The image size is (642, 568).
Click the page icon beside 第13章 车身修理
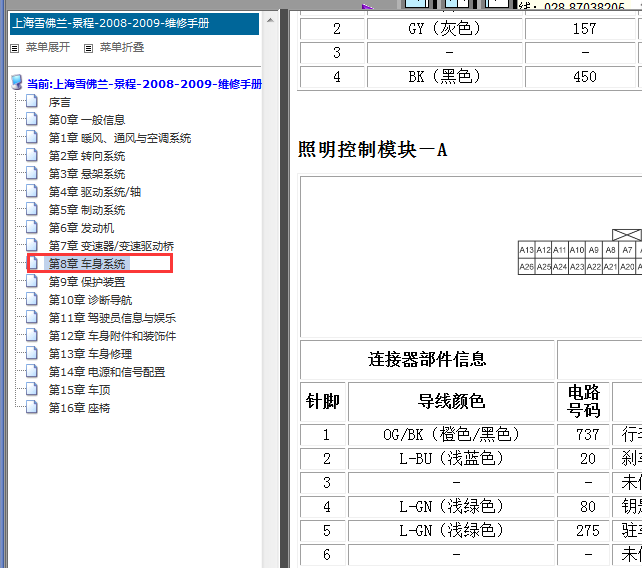[32, 353]
